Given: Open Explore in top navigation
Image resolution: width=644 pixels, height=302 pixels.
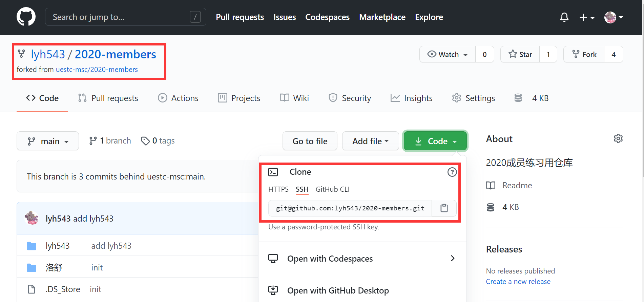Looking at the screenshot, I should pyautogui.click(x=429, y=17).
